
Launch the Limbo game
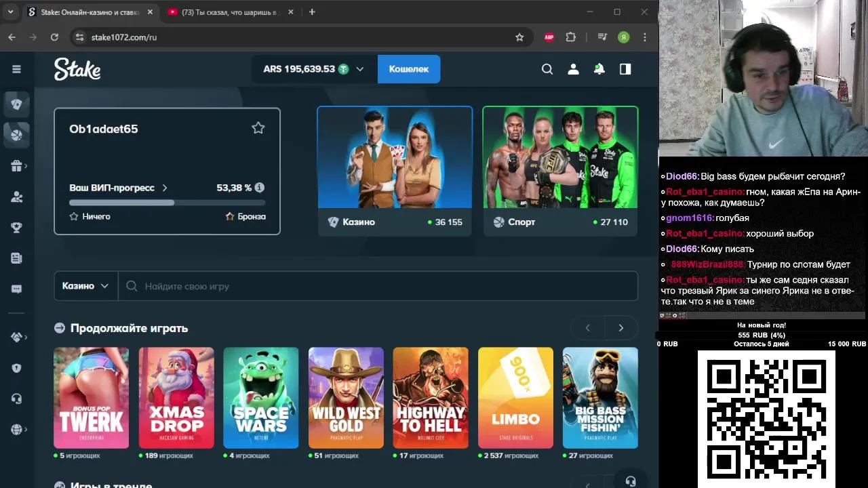click(515, 398)
